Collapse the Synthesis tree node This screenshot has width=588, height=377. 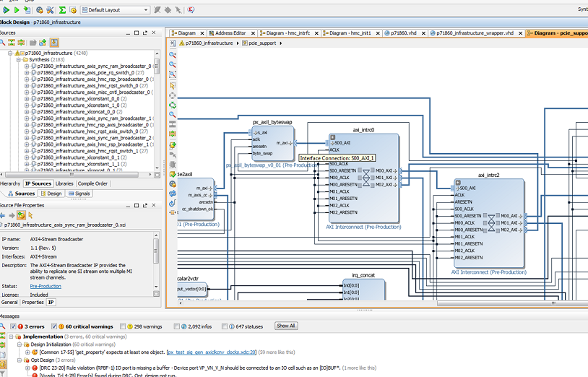[x=19, y=59]
